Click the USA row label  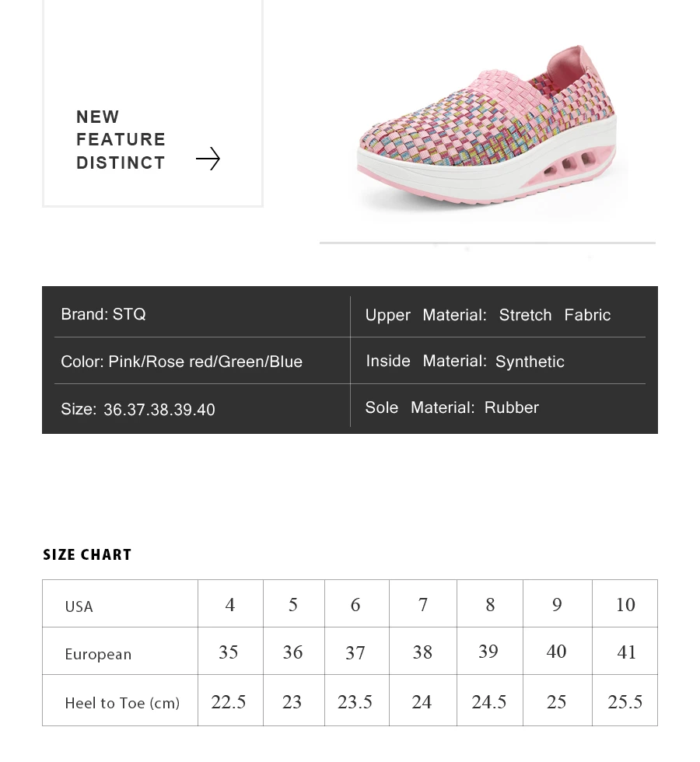click(x=79, y=606)
